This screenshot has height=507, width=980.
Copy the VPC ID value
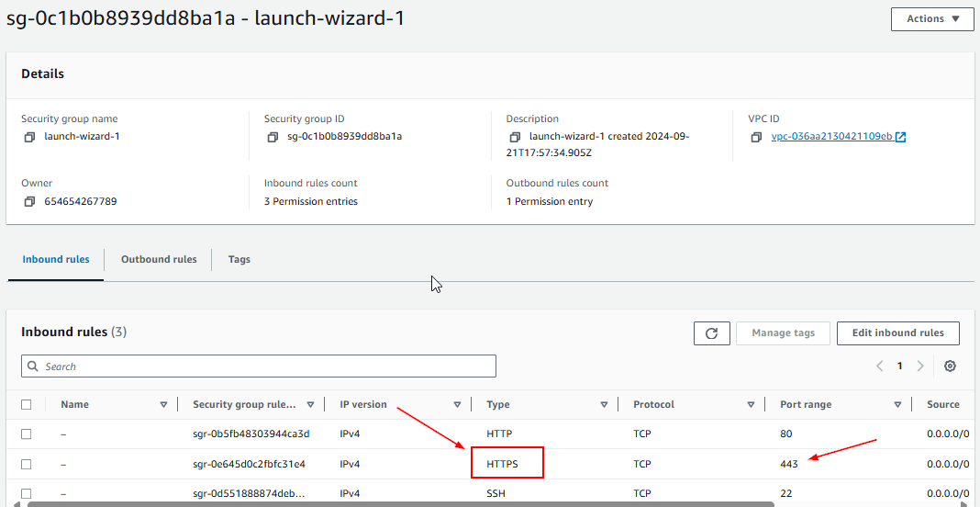click(756, 137)
